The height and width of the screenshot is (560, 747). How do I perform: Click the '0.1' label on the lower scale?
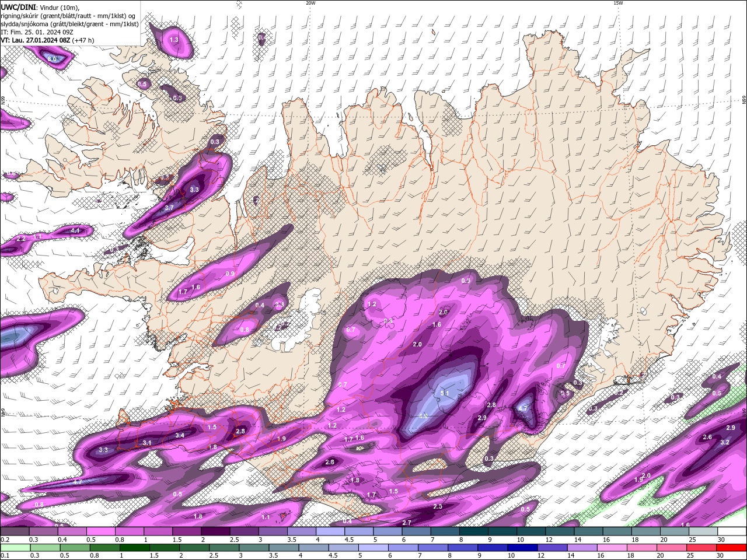click(5, 555)
